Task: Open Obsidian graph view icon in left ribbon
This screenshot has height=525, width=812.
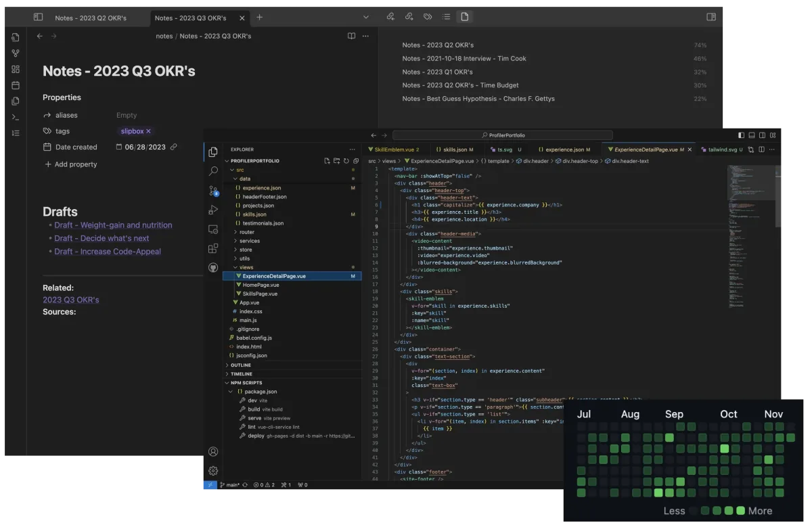Action: pyautogui.click(x=16, y=53)
